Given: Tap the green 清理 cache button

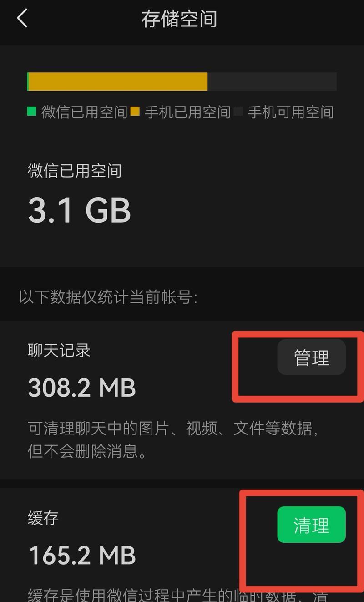Looking at the screenshot, I should tap(312, 525).
